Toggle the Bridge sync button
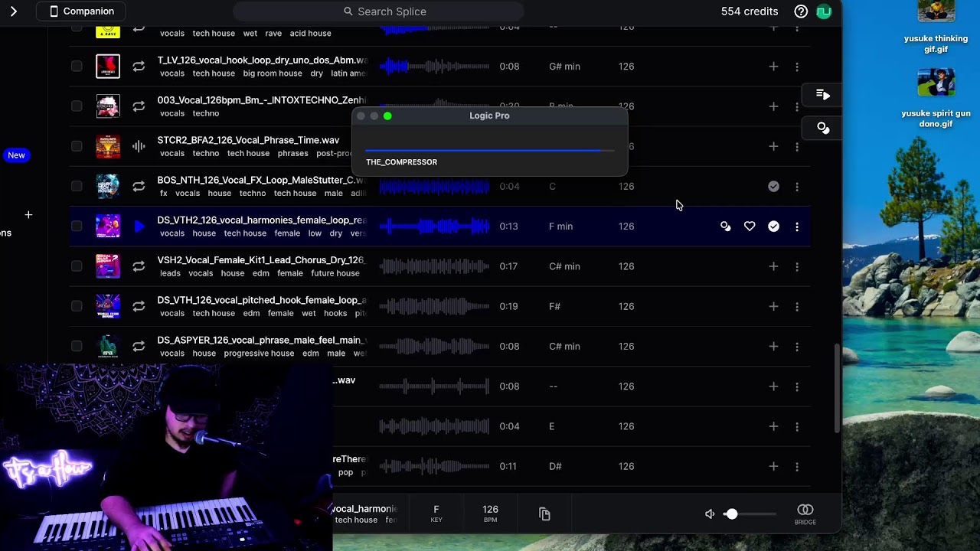The image size is (980, 551). pos(805,514)
